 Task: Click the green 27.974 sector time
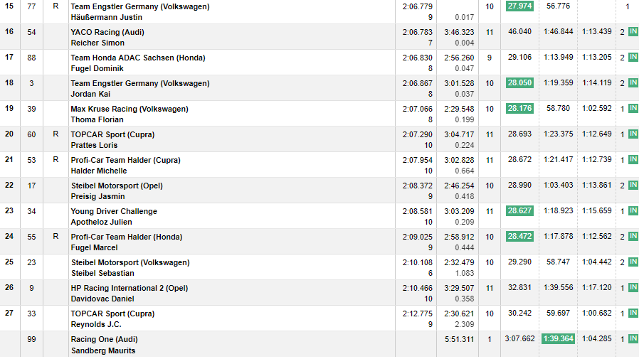(x=519, y=6)
